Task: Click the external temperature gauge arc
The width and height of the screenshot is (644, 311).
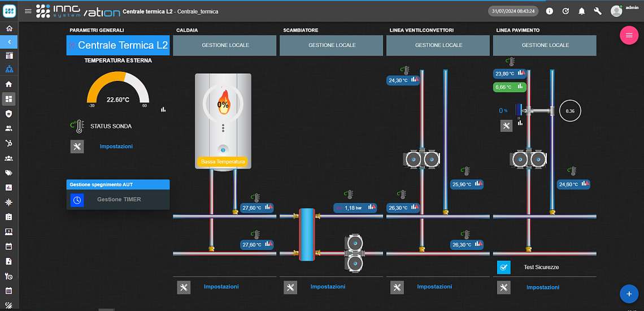Action: (x=118, y=87)
